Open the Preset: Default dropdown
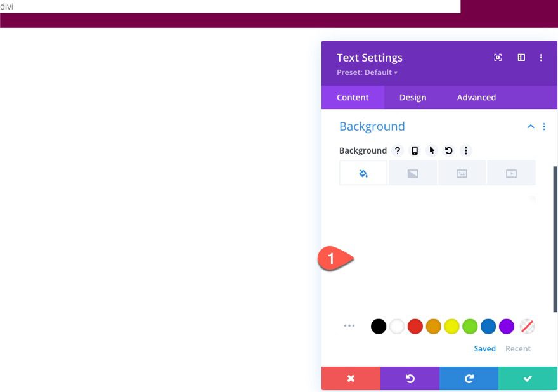558x392 pixels. [x=366, y=72]
